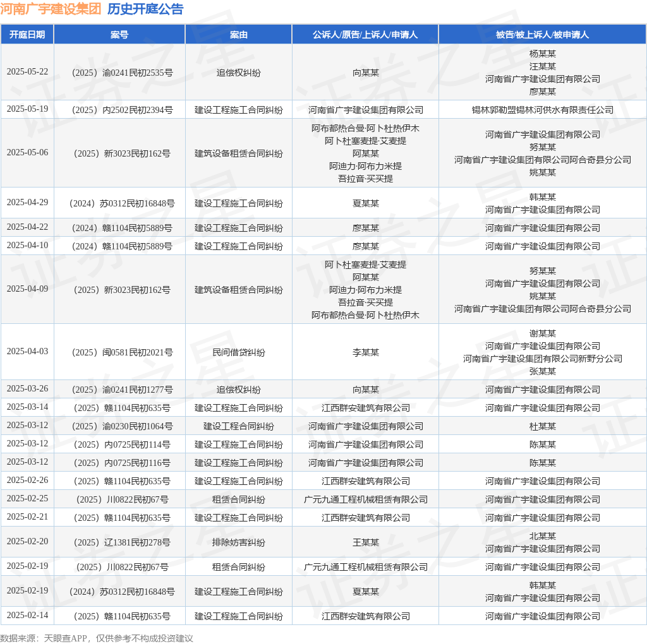The width and height of the screenshot is (647, 644).
Task: Click case number in the 2025-02-14 row
Action: (x=122, y=616)
